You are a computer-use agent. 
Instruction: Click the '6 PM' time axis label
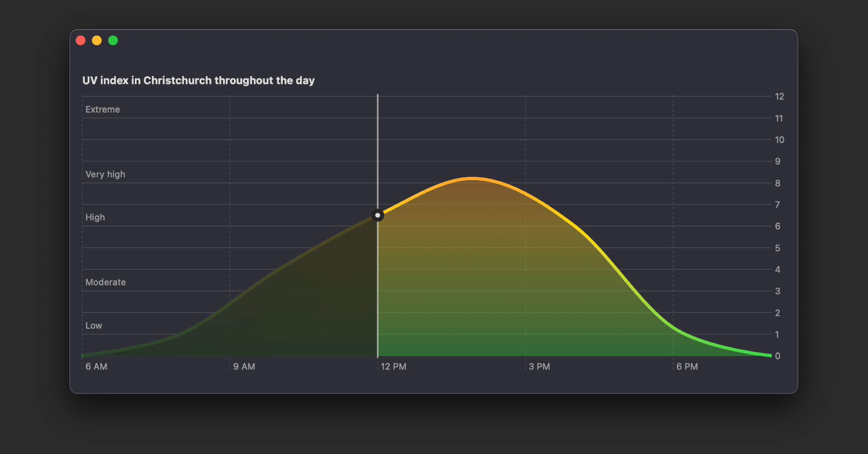(687, 366)
